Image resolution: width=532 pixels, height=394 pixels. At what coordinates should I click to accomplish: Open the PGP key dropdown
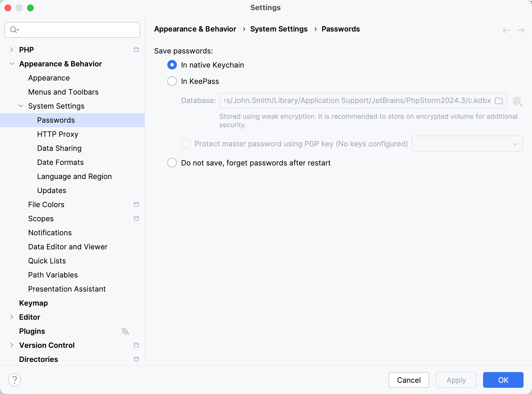467,144
